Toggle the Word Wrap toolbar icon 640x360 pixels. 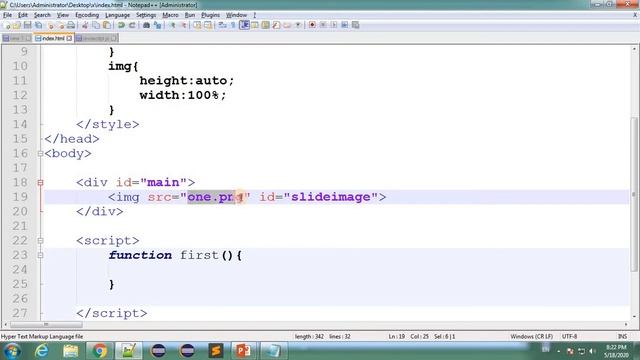coord(222,25)
